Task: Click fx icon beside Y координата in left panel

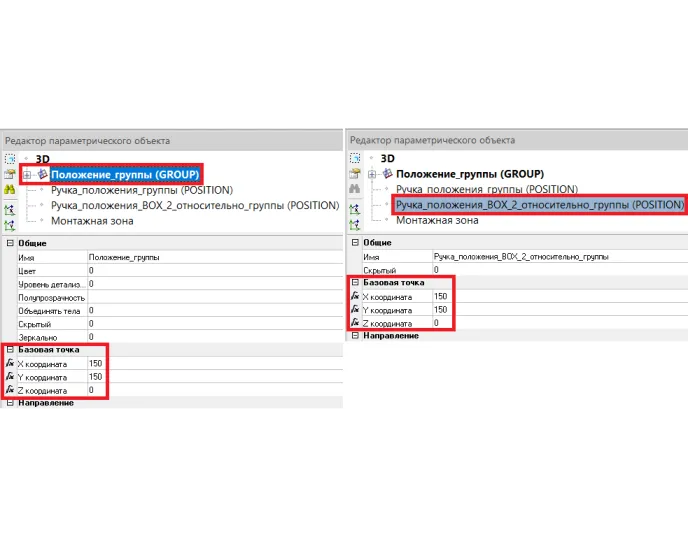Action: (10, 376)
